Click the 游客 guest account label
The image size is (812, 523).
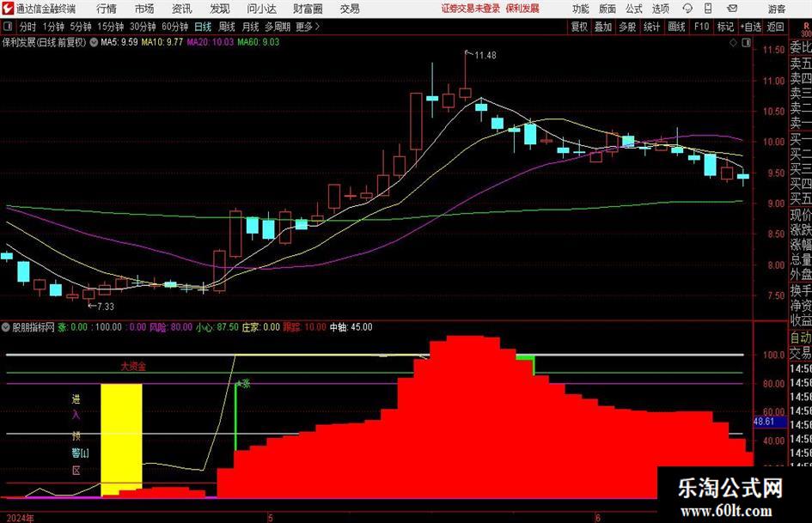[776, 9]
